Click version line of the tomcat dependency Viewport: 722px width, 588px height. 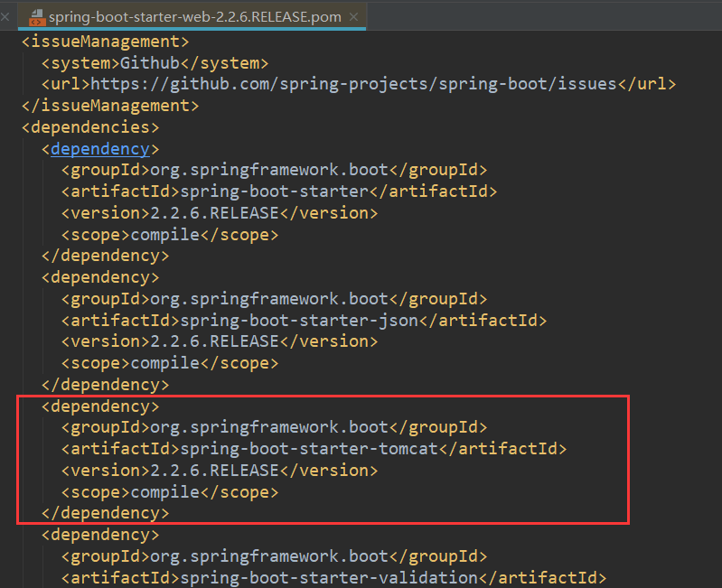[220, 471]
